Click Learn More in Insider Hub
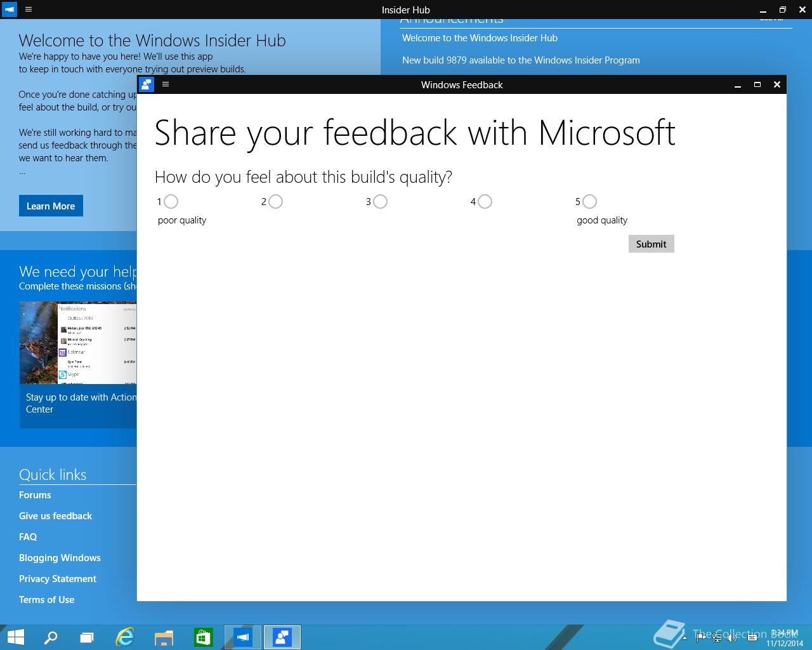812x650 pixels. [51, 206]
